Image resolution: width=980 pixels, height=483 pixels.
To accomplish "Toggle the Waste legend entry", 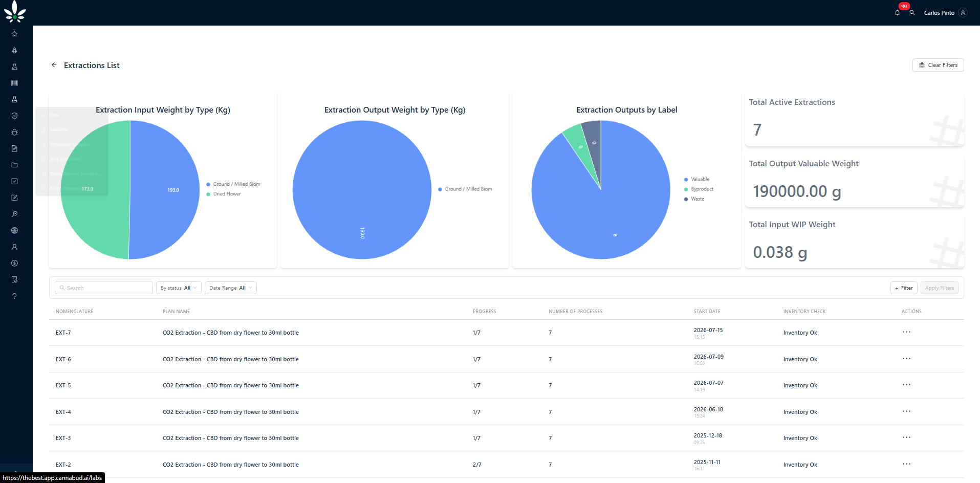I will point(694,199).
